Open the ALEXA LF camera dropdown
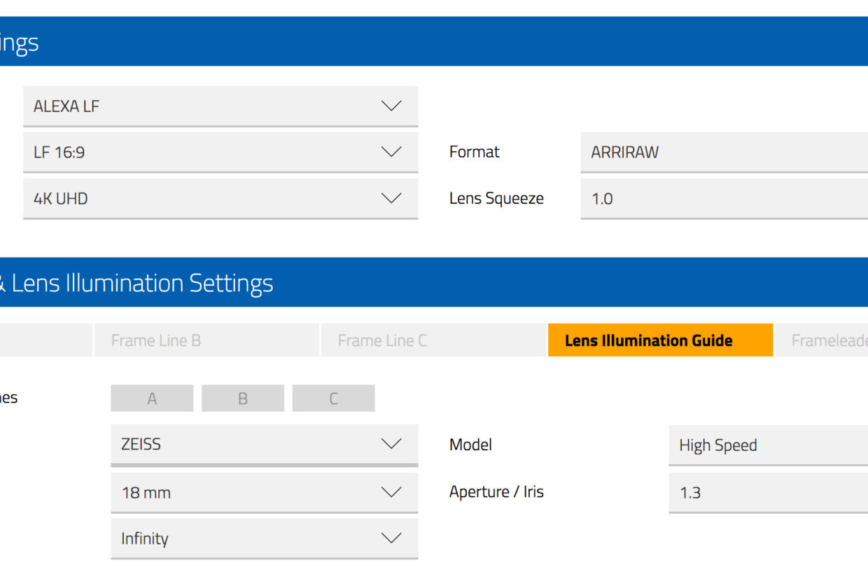The image size is (868, 588). tap(220, 106)
